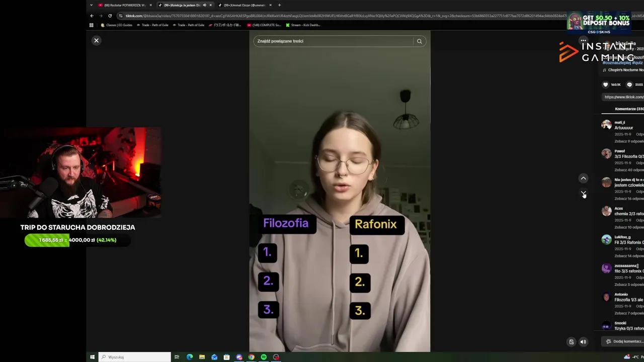Go to the previous video with up chevron
Image resolution: width=644 pixels, height=362 pixels.
(583, 178)
